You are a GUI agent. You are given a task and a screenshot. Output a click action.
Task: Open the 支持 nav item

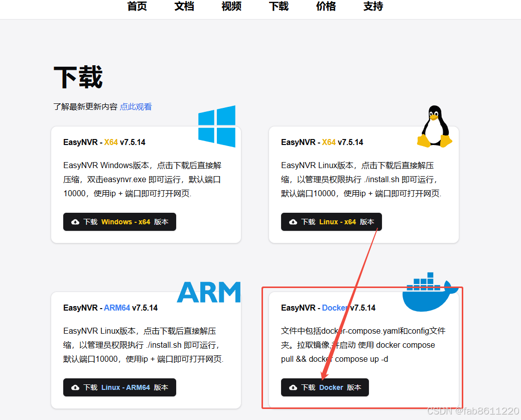[x=373, y=7]
